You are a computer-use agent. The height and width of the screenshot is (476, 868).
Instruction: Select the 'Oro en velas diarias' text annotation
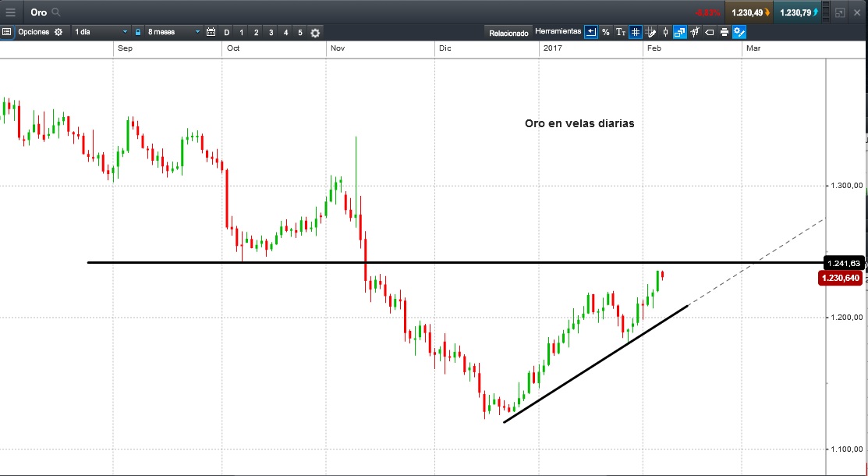(579, 123)
